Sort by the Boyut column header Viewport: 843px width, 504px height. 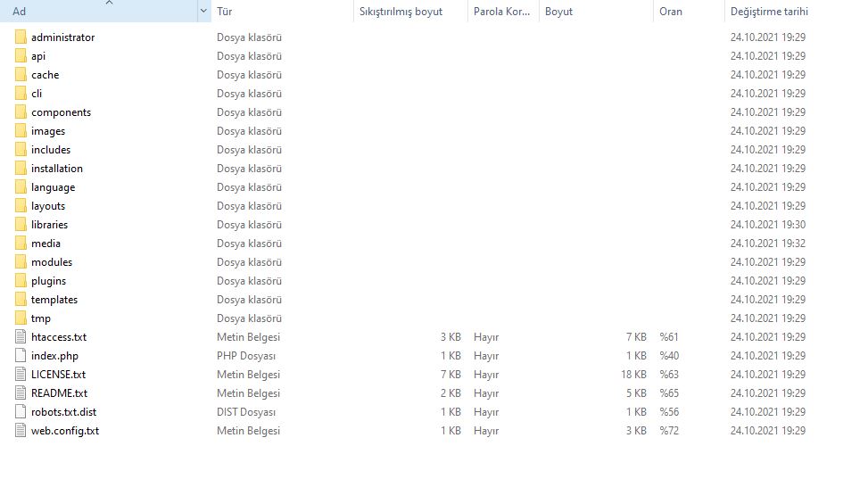tap(596, 11)
